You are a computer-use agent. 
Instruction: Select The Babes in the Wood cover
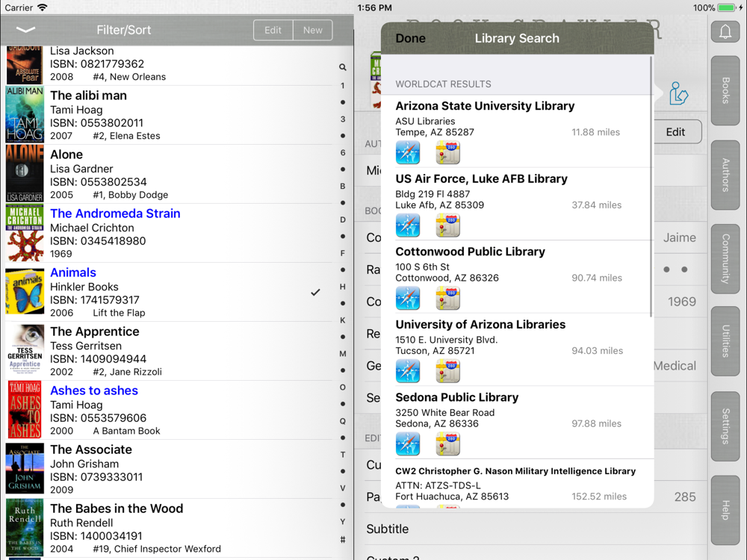tap(25, 528)
